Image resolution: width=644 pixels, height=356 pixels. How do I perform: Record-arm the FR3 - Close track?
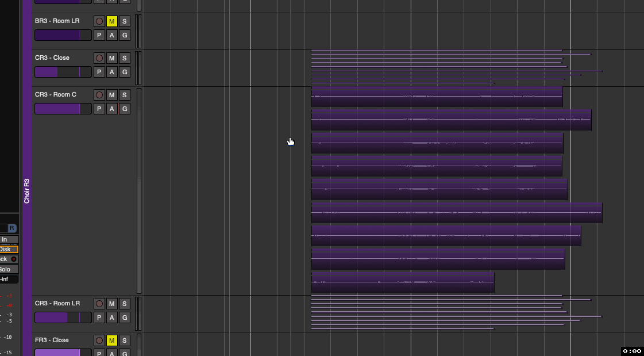[x=99, y=340]
